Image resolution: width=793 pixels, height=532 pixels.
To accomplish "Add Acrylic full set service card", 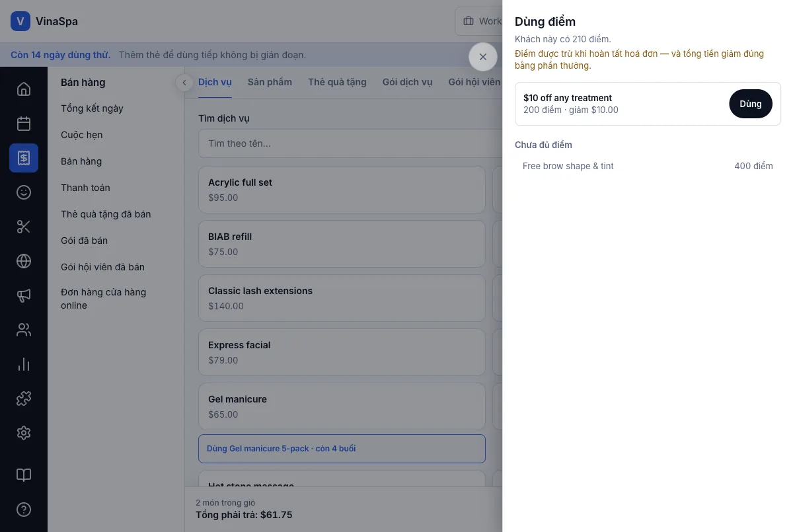I will 342,190.
